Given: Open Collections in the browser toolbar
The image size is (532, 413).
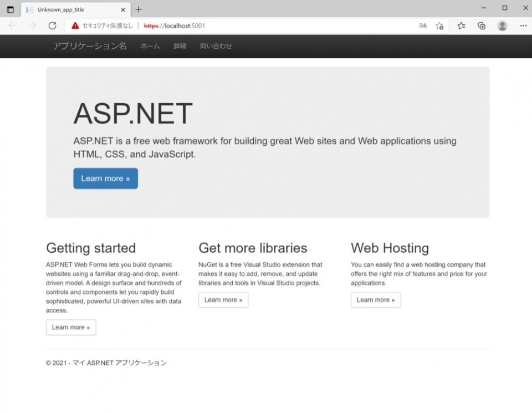Looking at the screenshot, I should (x=482, y=26).
